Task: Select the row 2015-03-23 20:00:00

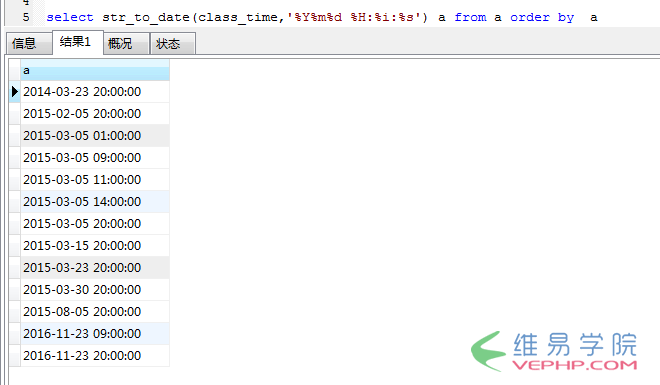Action: 95,268
